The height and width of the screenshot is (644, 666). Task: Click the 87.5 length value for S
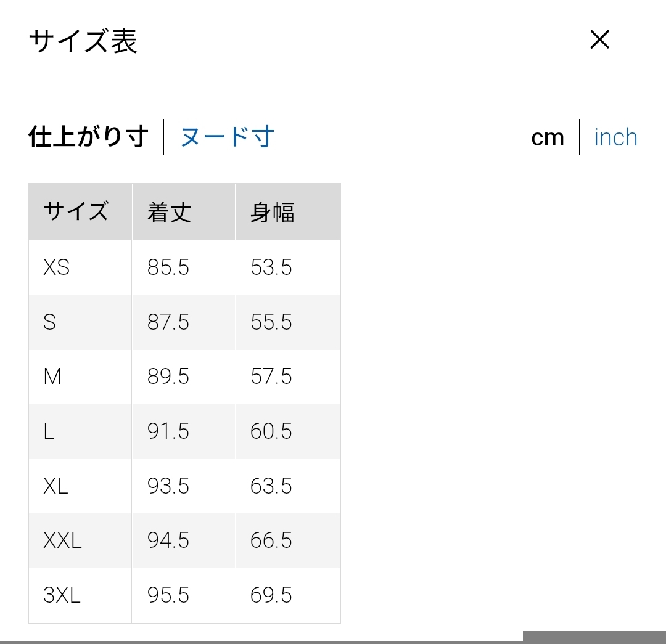(168, 322)
